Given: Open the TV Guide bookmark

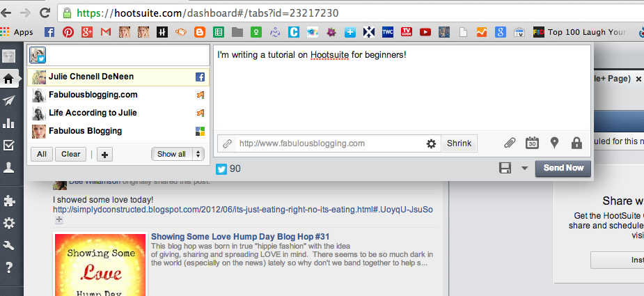Looking at the screenshot, I should coord(407,32).
